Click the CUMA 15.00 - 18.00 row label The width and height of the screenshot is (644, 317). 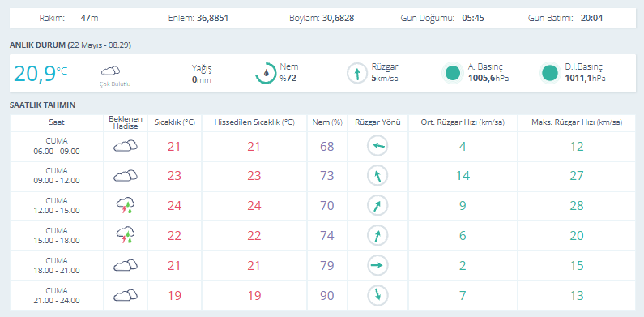(x=57, y=236)
